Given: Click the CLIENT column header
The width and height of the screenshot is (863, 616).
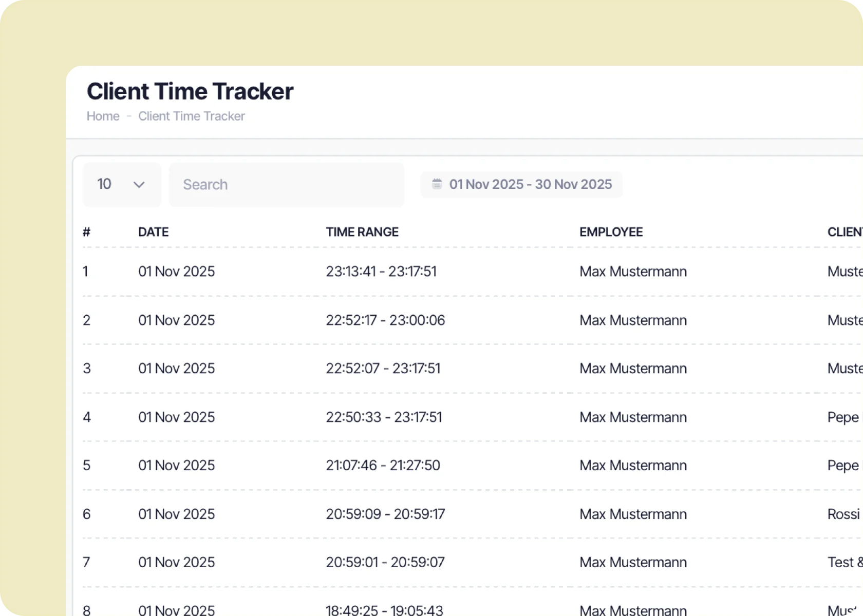Looking at the screenshot, I should (845, 232).
